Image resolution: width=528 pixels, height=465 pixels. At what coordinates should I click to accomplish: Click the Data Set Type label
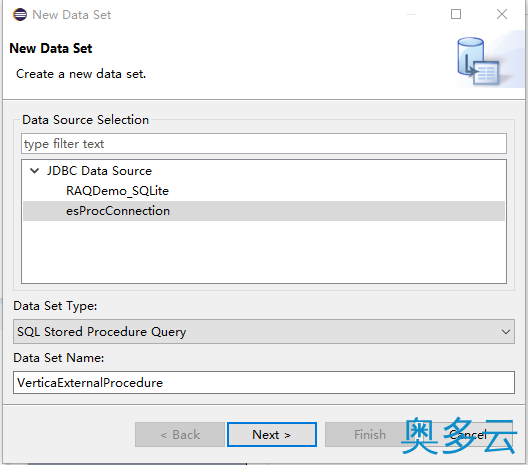(x=55, y=306)
